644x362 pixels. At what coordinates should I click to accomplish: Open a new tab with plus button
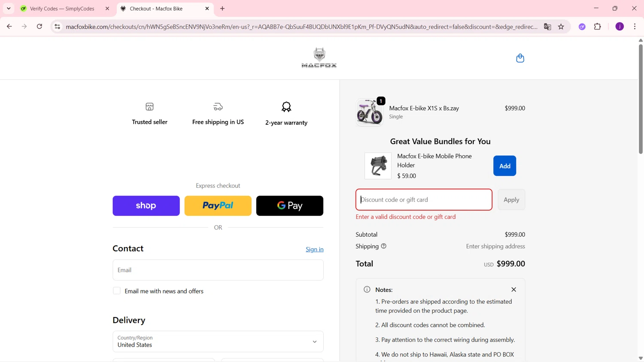tap(222, 9)
